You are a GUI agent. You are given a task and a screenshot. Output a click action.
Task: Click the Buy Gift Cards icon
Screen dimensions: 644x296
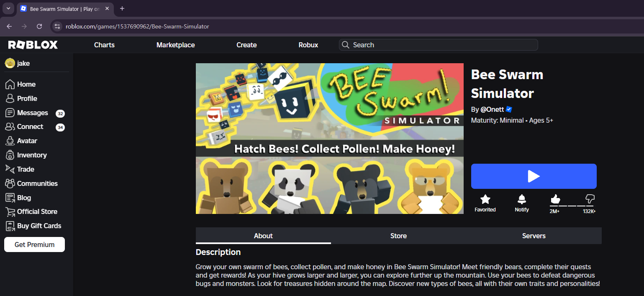[x=10, y=226]
